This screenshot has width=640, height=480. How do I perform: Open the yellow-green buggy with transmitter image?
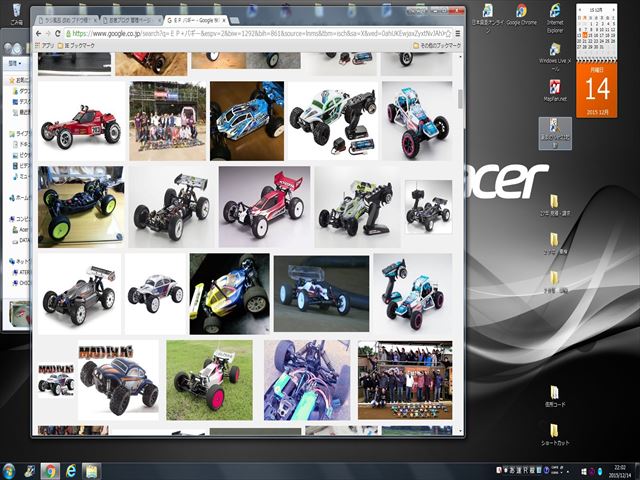(x=357, y=207)
